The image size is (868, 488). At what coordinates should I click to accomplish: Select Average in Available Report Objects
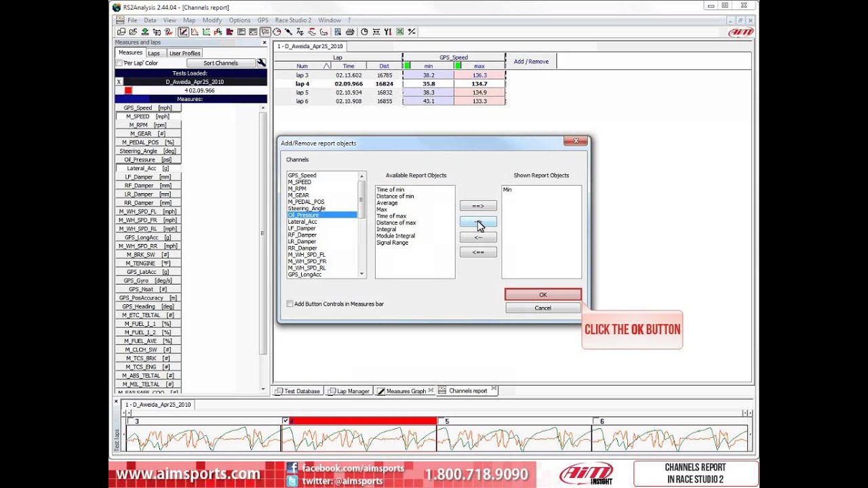(x=387, y=203)
